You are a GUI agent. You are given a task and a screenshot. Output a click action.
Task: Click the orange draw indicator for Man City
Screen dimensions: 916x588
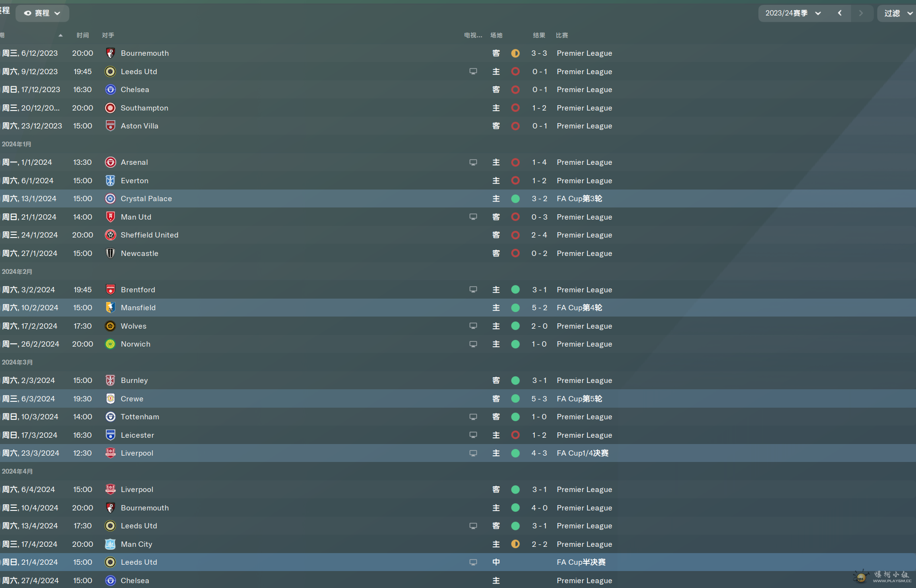coord(515,544)
